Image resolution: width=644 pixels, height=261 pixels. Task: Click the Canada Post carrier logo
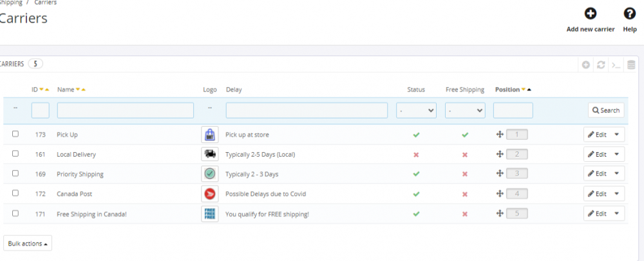[209, 193]
